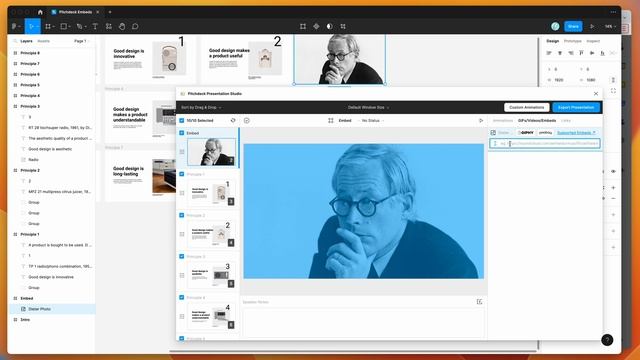Switch to the Design tab
Viewport: 640px width, 360px height.
click(553, 41)
